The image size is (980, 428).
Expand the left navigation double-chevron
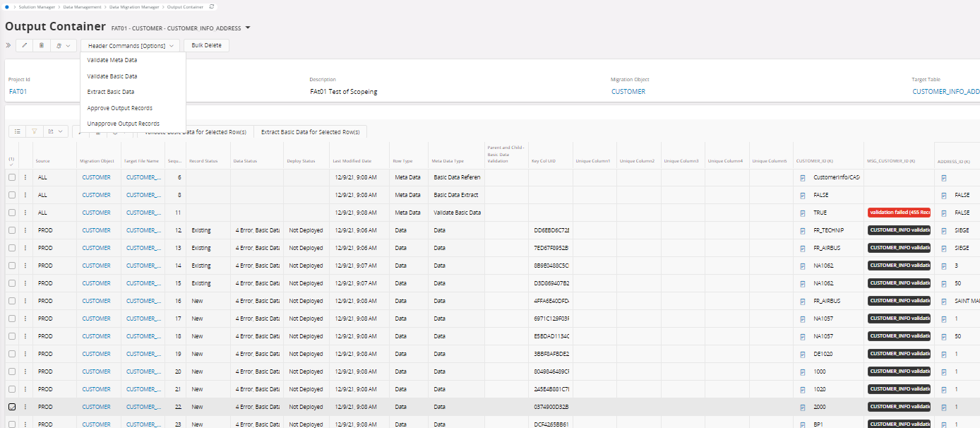point(8,46)
